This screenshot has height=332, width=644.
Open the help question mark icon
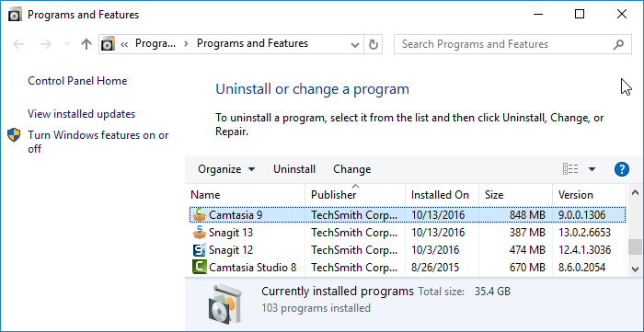[622, 169]
